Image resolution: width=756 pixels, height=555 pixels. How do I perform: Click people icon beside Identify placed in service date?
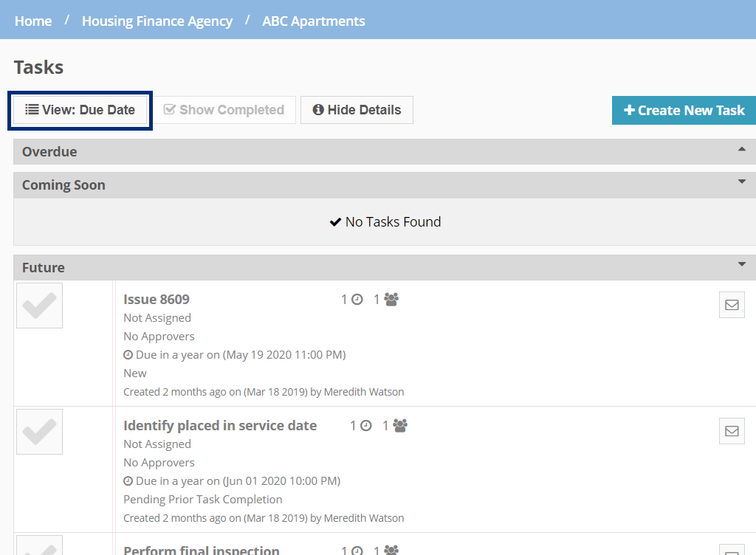point(400,426)
